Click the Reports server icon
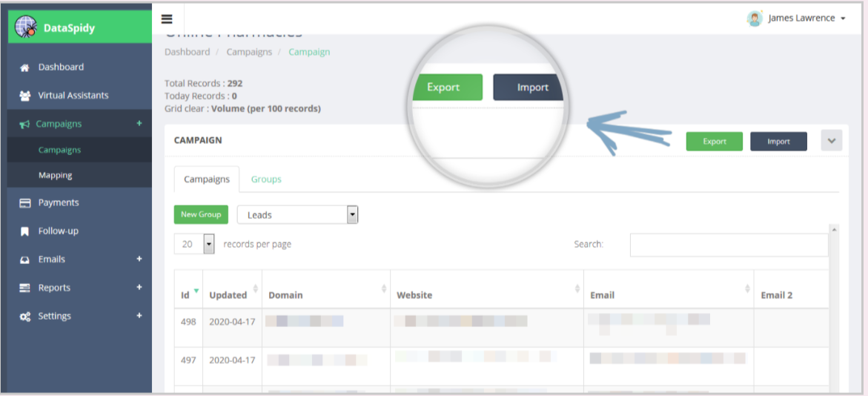The width and height of the screenshot is (868, 396). (25, 288)
